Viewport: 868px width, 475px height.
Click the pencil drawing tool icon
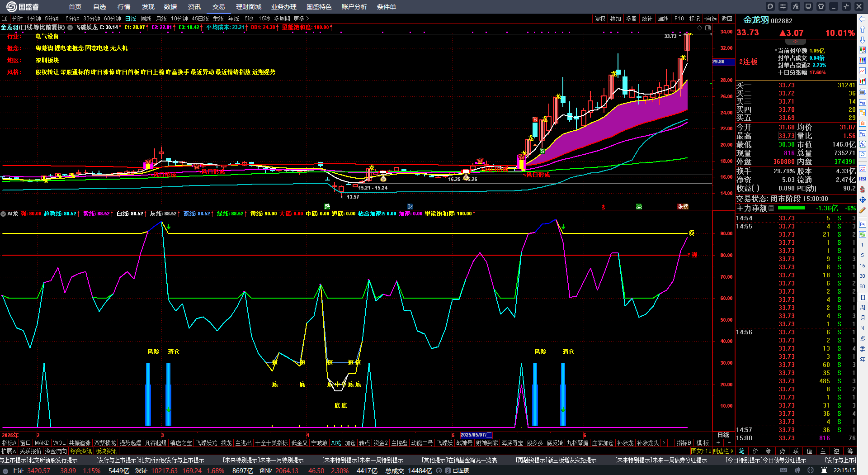click(863, 210)
